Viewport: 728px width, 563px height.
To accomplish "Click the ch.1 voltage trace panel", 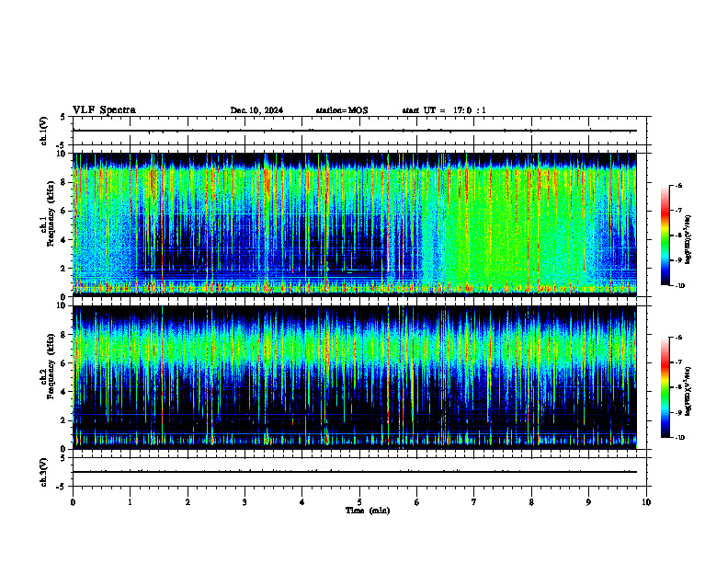I will 359,131.
